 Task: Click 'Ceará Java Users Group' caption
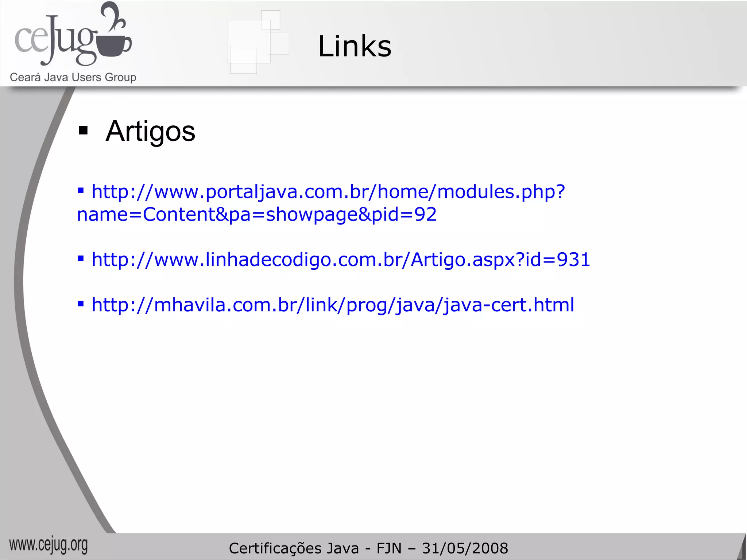(73, 77)
